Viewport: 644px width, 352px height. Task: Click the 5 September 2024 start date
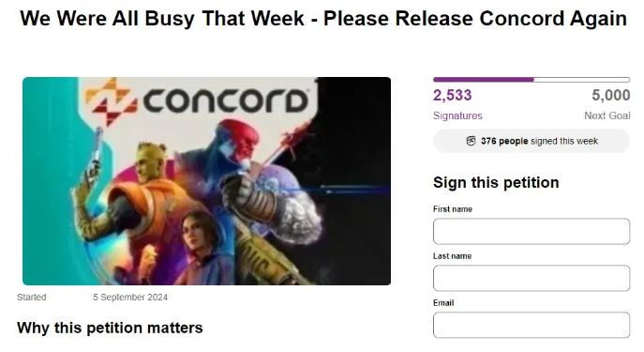pos(130,297)
